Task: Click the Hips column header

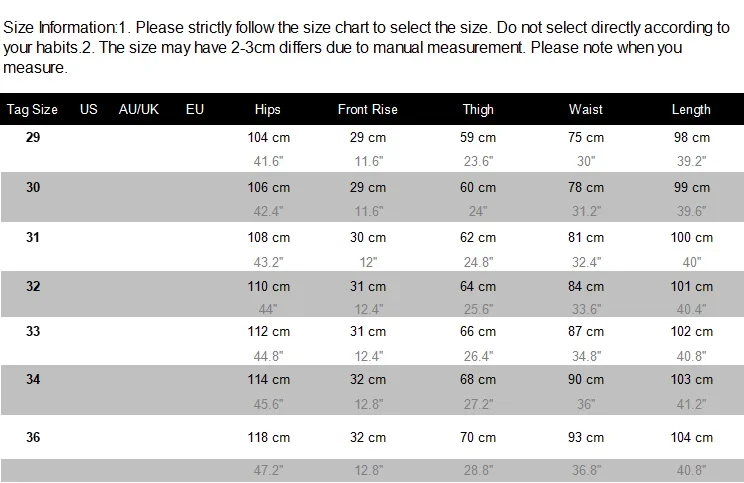Action: click(268, 109)
